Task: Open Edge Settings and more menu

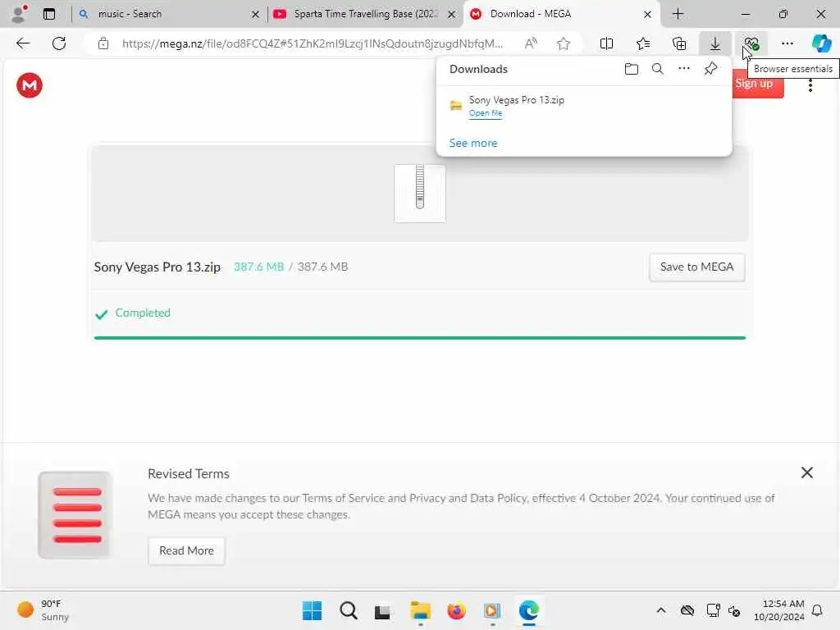Action: coord(787,43)
